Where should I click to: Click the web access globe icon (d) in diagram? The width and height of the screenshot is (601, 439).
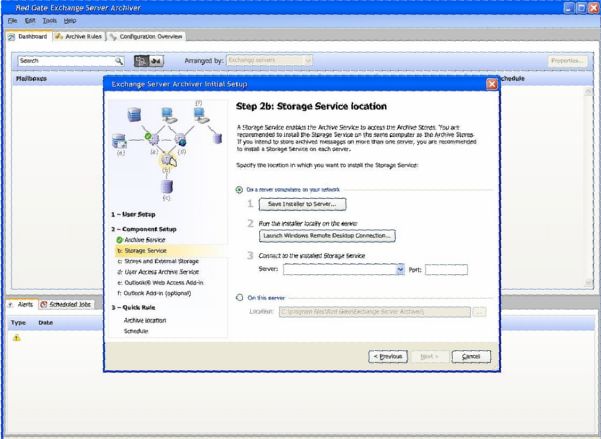pos(180,140)
